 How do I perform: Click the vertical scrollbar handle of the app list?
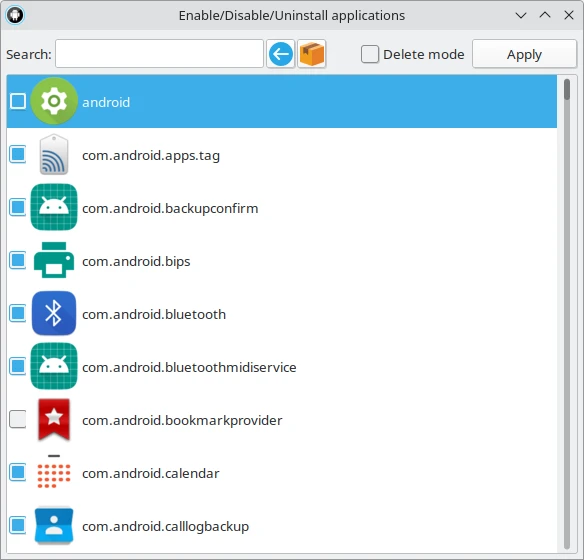pos(567,90)
